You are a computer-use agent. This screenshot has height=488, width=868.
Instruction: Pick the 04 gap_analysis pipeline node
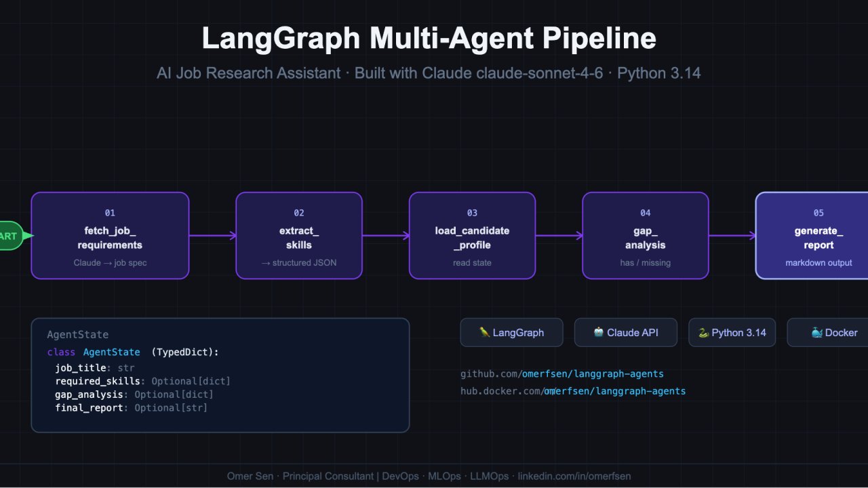pos(646,236)
